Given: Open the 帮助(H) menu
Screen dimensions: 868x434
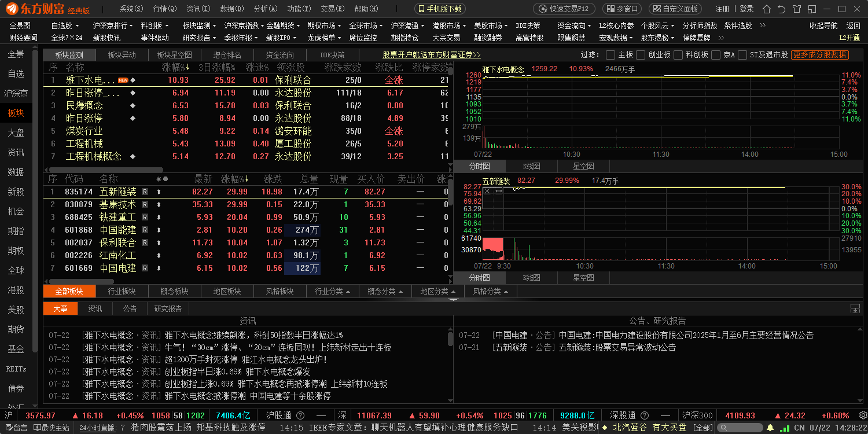Looking at the screenshot, I should [366, 9].
